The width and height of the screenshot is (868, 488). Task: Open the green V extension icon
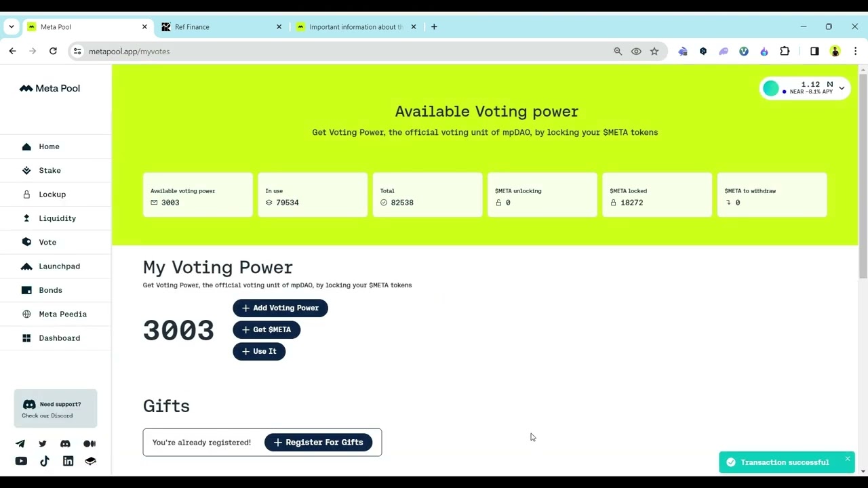click(744, 52)
